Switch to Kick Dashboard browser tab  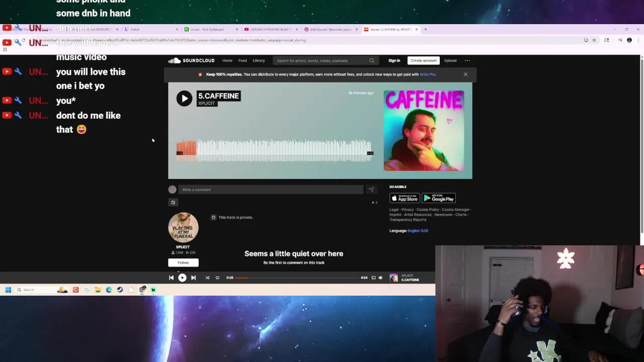click(210, 29)
